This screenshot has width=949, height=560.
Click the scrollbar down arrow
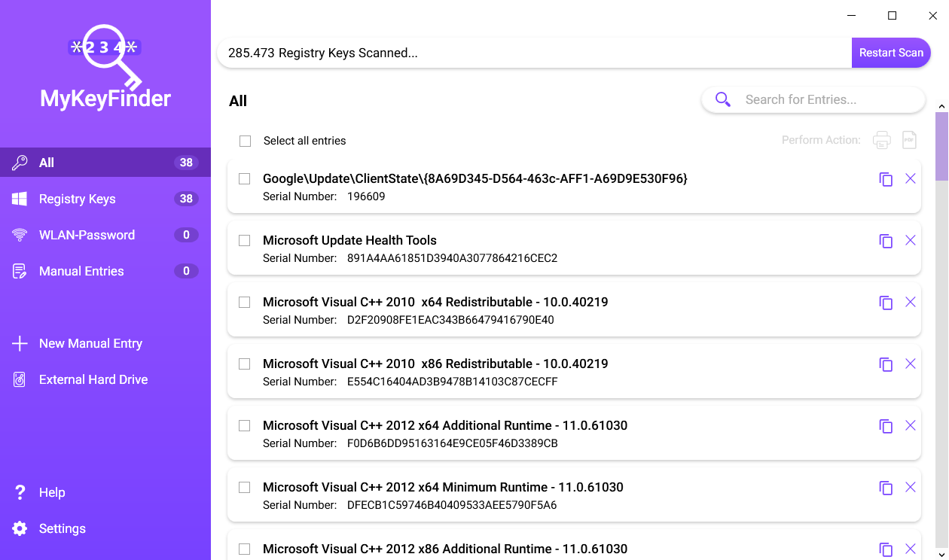tap(941, 555)
